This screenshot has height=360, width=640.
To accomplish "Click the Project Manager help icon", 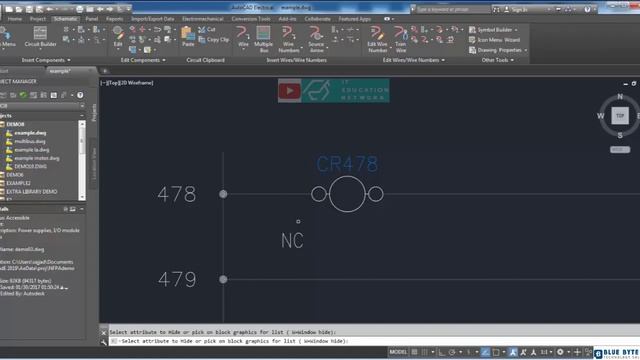I will coord(80,95).
